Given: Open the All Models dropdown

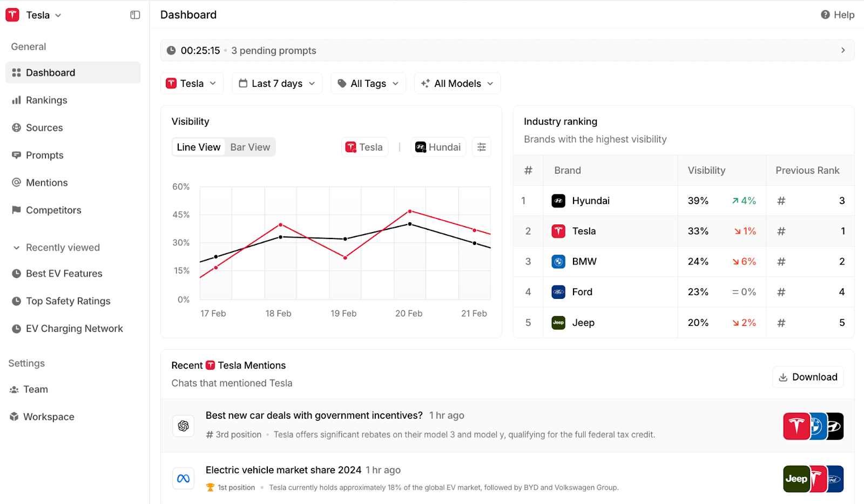Looking at the screenshot, I should [x=457, y=83].
